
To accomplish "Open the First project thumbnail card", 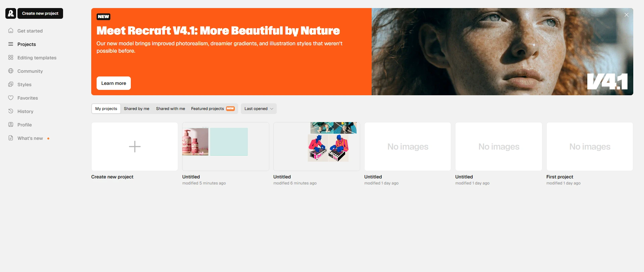I will pyautogui.click(x=590, y=147).
